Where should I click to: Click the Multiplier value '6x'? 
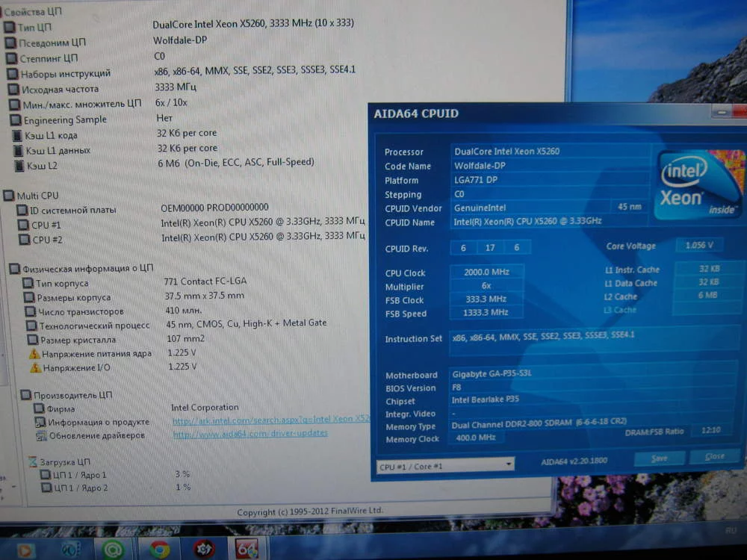pyautogui.click(x=486, y=286)
